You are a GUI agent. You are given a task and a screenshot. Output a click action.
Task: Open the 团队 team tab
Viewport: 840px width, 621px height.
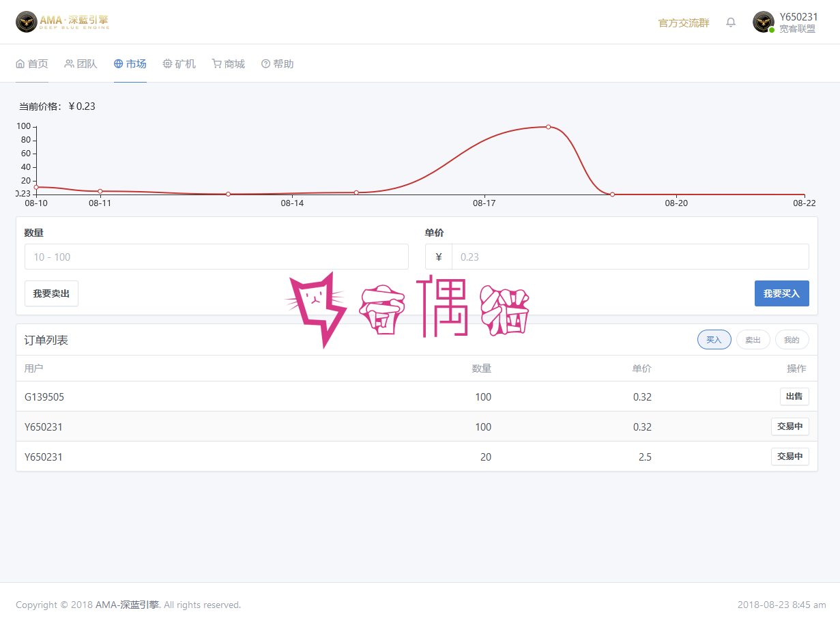point(81,63)
